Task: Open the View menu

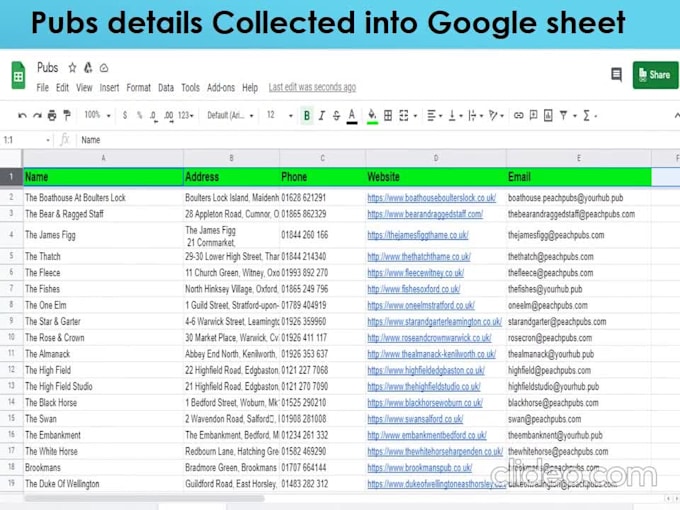Action: 84,88
